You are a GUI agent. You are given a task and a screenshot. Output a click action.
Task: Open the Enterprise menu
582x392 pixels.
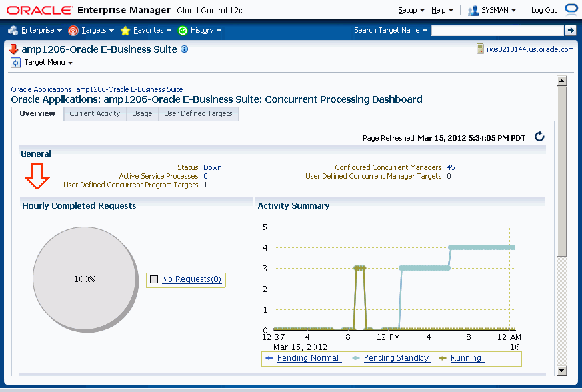pos(41,31)
